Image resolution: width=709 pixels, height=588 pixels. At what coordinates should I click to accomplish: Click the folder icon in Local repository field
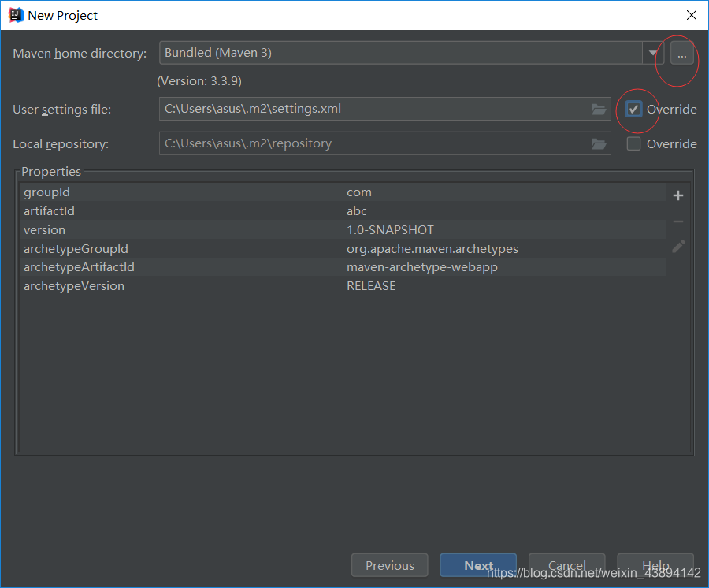599,143
